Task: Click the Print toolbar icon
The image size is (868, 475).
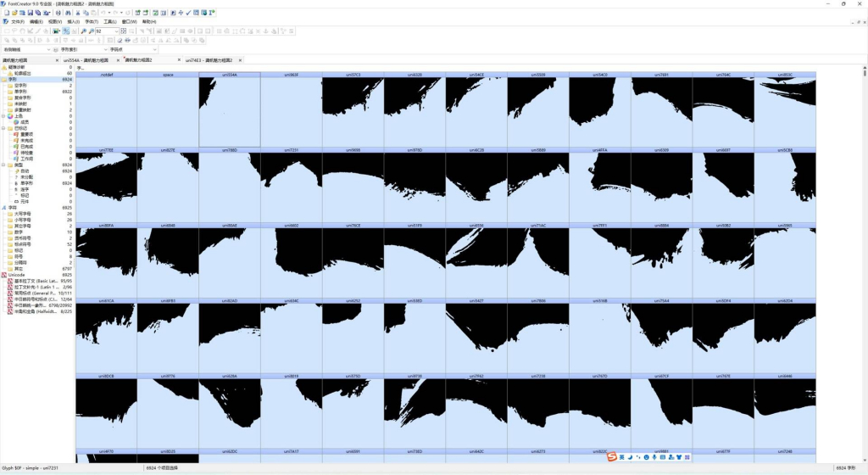Action: pos(58,13)
